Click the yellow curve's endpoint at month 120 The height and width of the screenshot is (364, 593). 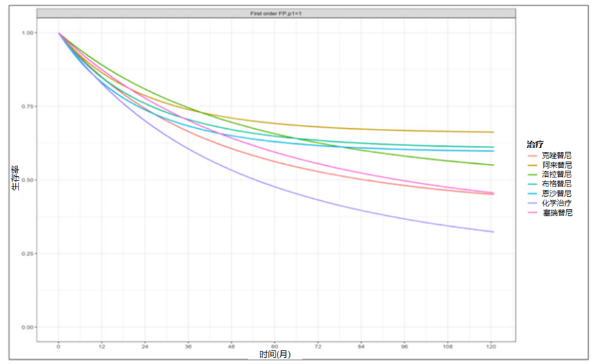(493, 132)
